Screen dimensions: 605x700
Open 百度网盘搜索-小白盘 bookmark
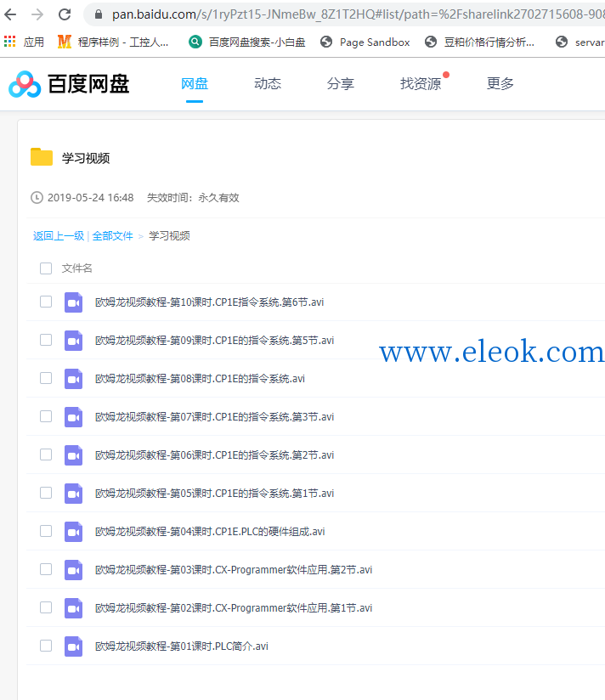(x=247, y=42)
